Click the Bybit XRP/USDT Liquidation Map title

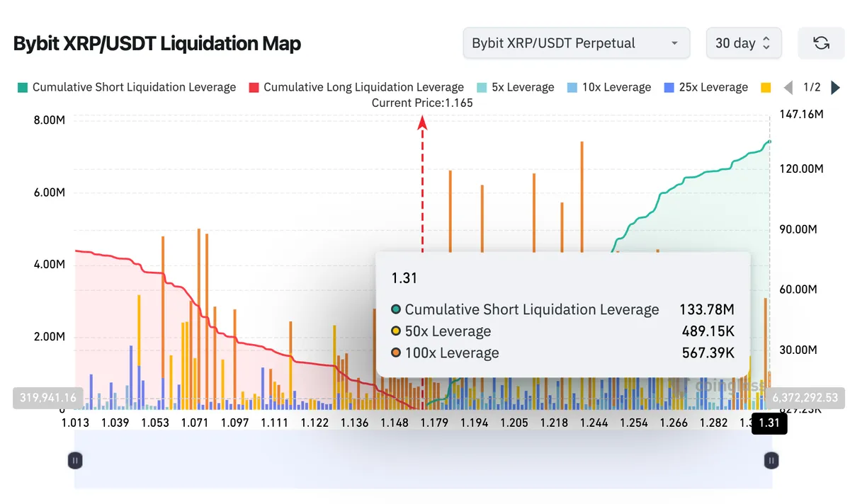(x=157, y=43)
